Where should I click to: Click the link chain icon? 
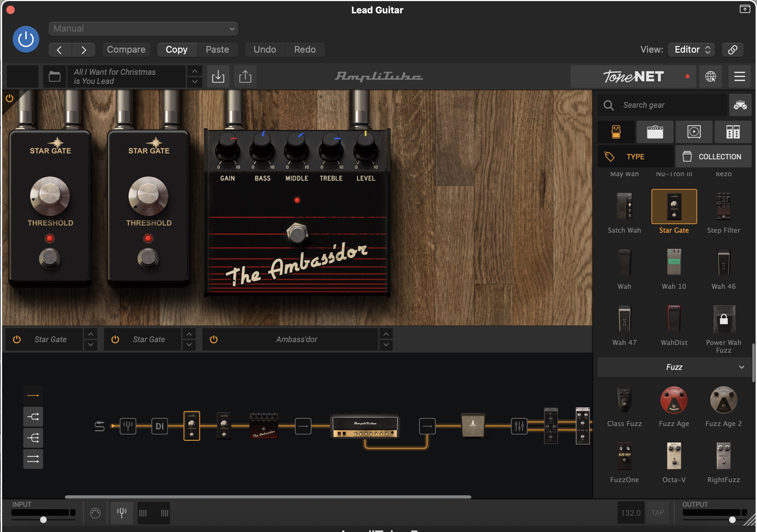pyautogui.click(x=733, y=49)
